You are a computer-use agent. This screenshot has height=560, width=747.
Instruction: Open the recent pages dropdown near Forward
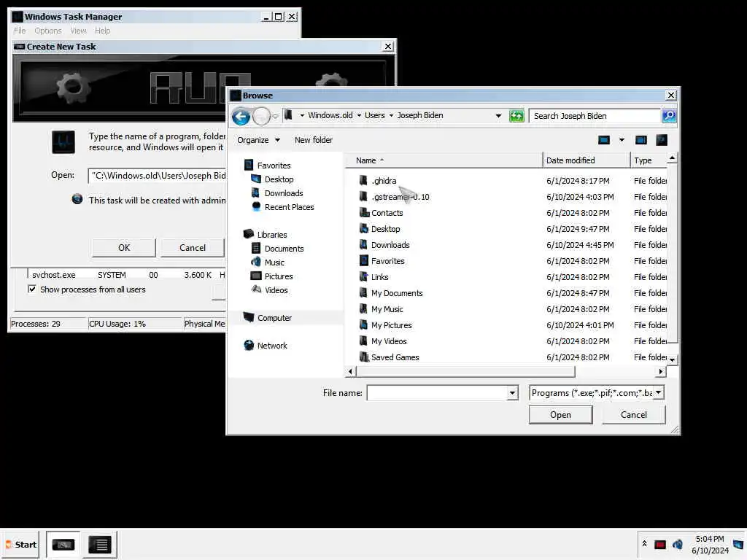pyautogui.click(x=275, y=116)
